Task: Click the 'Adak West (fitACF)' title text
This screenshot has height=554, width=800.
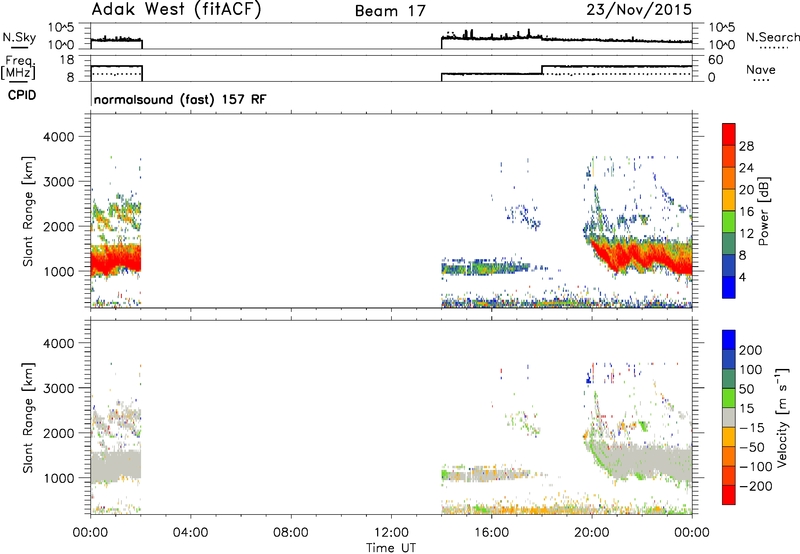Action: [176, 10]
